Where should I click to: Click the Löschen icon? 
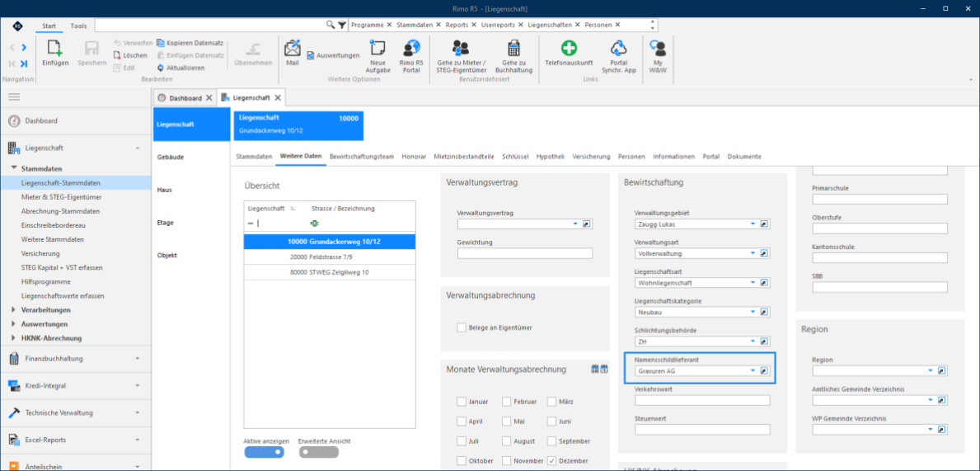tap(117, 55)
